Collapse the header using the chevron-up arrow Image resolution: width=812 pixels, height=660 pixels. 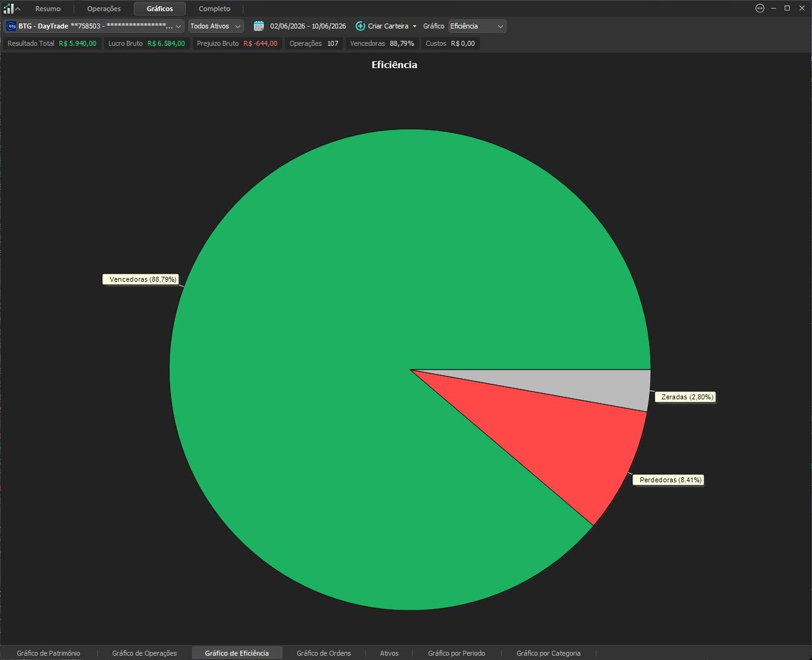coord(18,9)
